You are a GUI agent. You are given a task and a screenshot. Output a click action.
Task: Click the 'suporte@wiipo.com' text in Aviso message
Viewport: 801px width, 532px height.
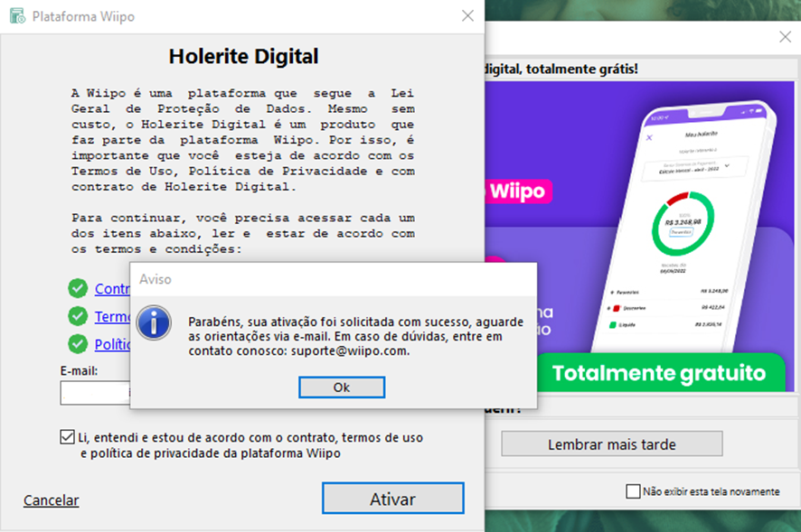(349, 351)
